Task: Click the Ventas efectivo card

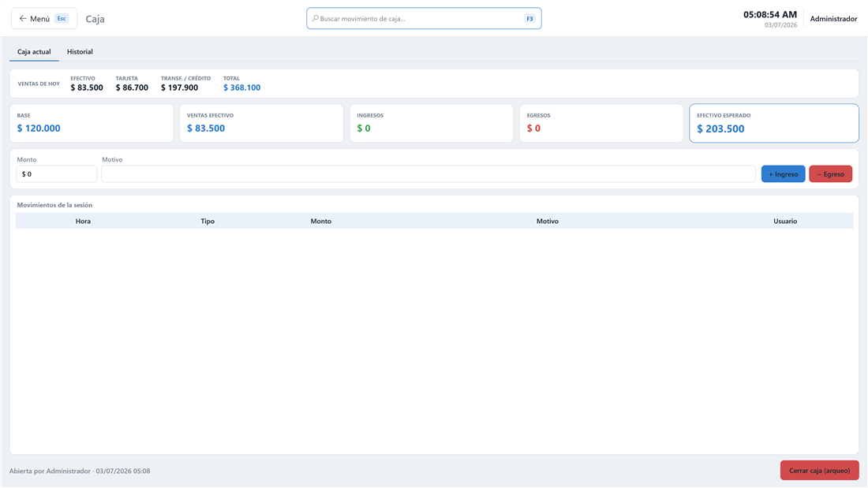Action: coord(262,124)
